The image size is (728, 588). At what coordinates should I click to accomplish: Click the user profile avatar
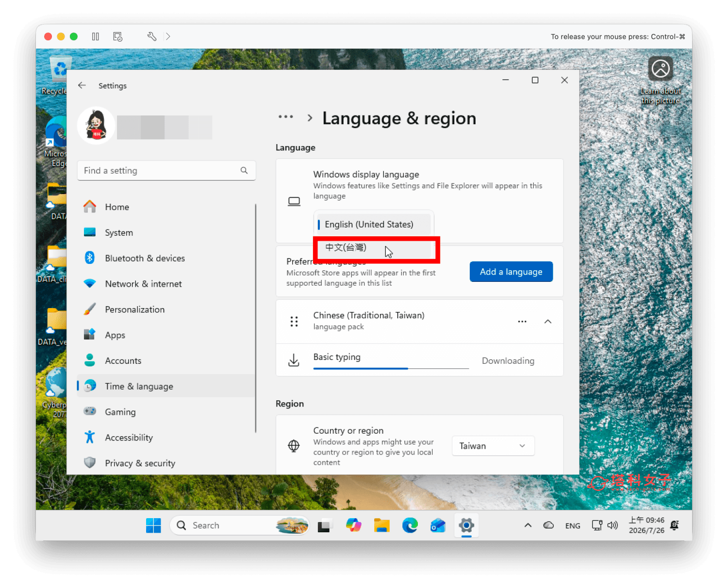point(96,126)
